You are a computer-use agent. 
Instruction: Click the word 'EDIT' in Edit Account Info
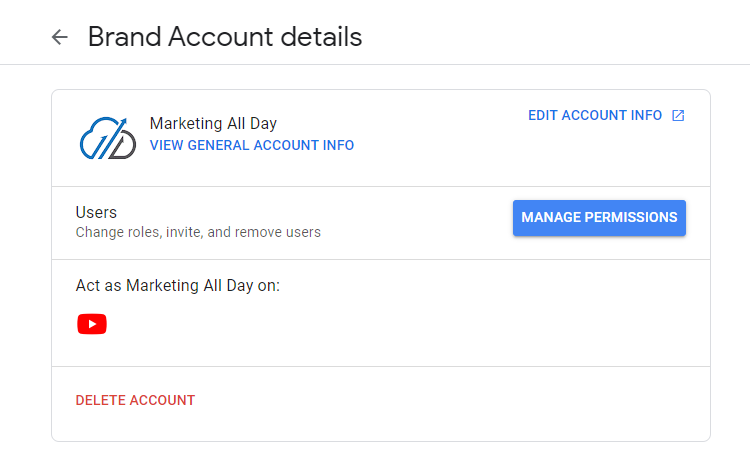[x=543, y=115]
